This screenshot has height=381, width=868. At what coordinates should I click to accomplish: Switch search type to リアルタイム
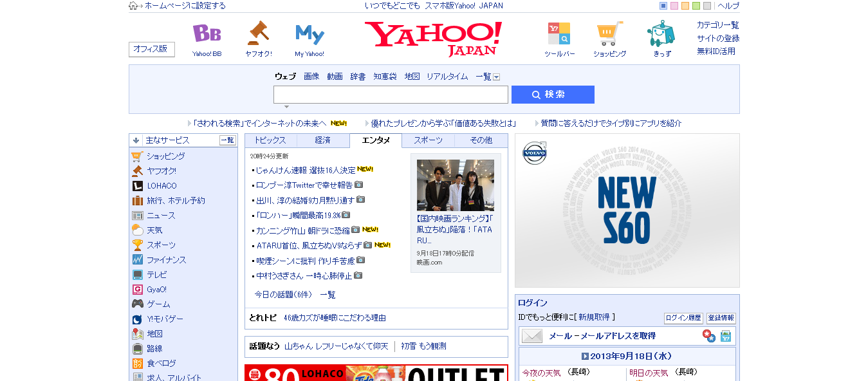point(447,77)
